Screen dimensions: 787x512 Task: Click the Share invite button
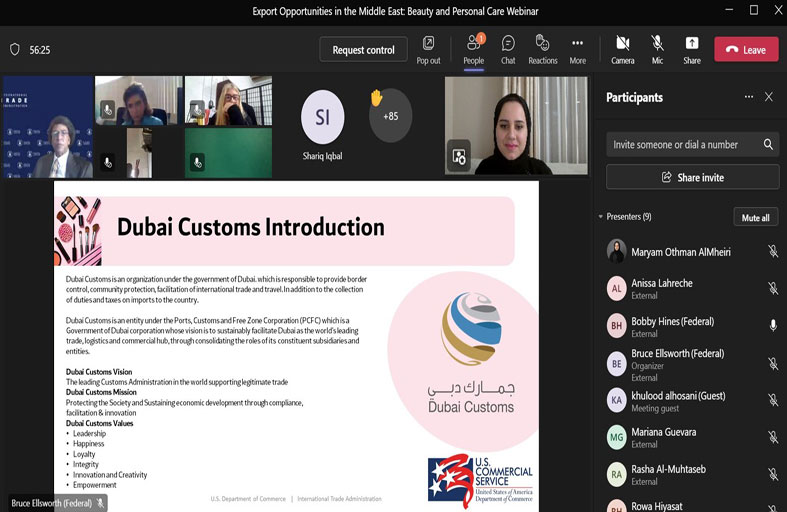pyautogui.click(x=692, y=177)
